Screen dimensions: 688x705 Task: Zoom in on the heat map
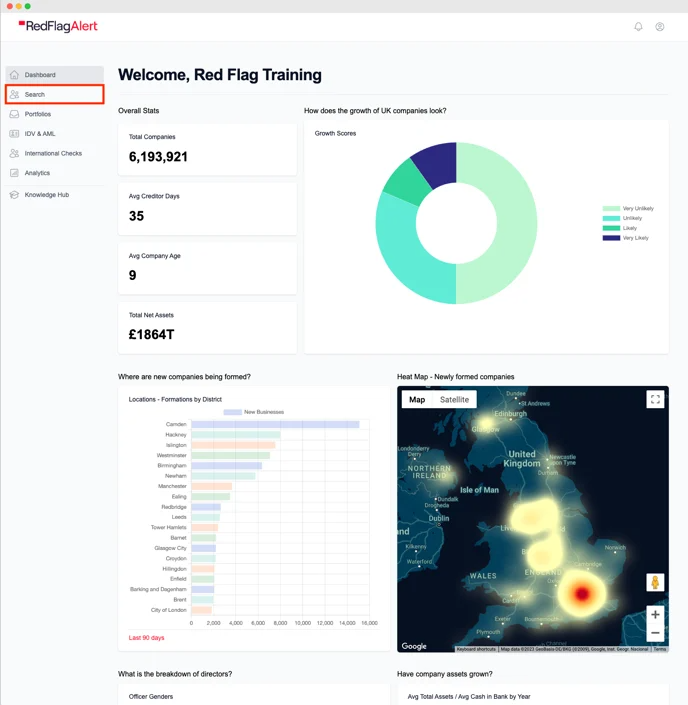click(655, 615)
